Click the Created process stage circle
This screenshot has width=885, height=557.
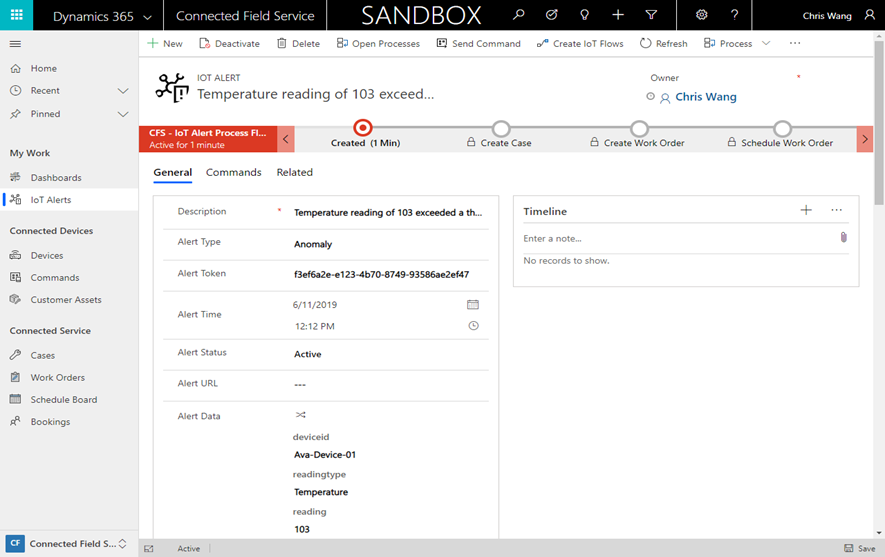click(362, 128)
